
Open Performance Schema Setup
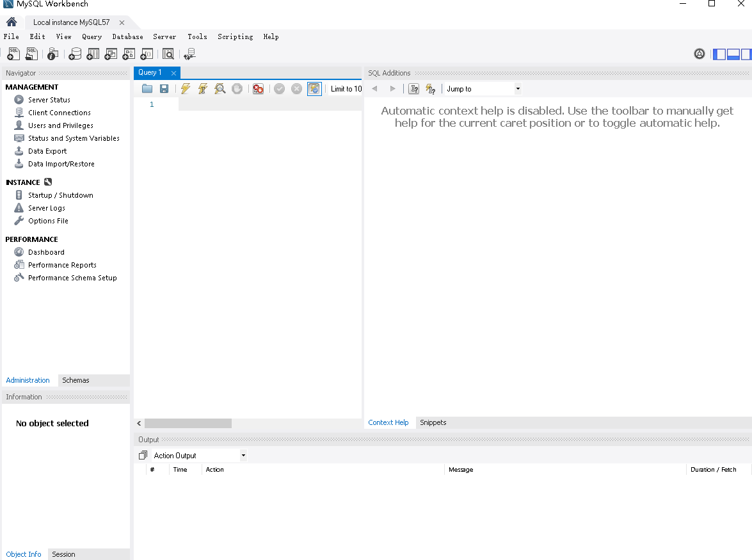point(72,278)
